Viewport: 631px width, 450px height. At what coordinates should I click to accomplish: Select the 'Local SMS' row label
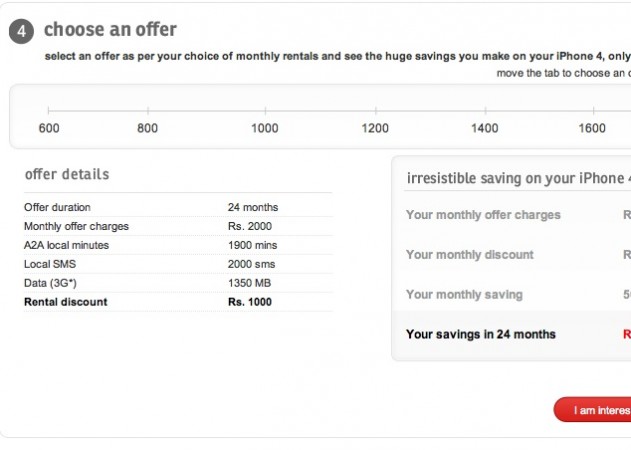coord(51,264)
